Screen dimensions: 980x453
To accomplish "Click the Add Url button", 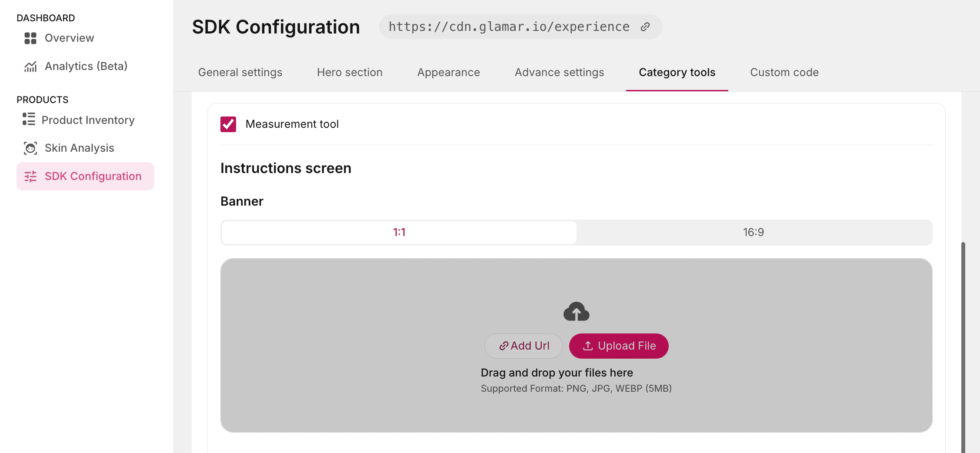I will pyautogui.click(x=523, y=346).
